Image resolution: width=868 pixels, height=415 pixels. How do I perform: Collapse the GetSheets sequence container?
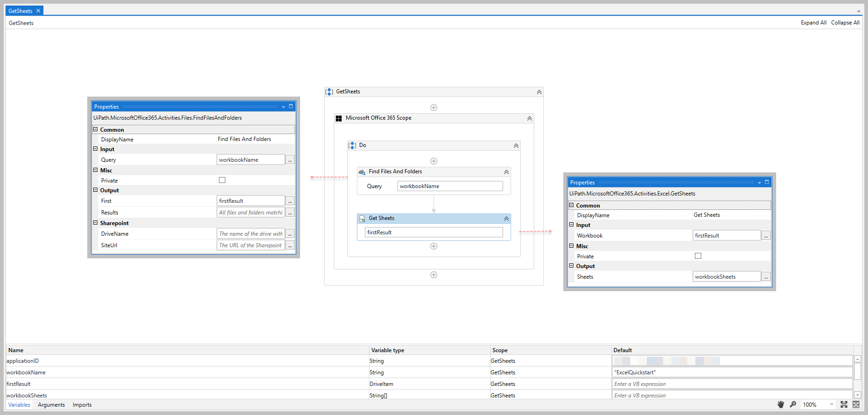539,92
